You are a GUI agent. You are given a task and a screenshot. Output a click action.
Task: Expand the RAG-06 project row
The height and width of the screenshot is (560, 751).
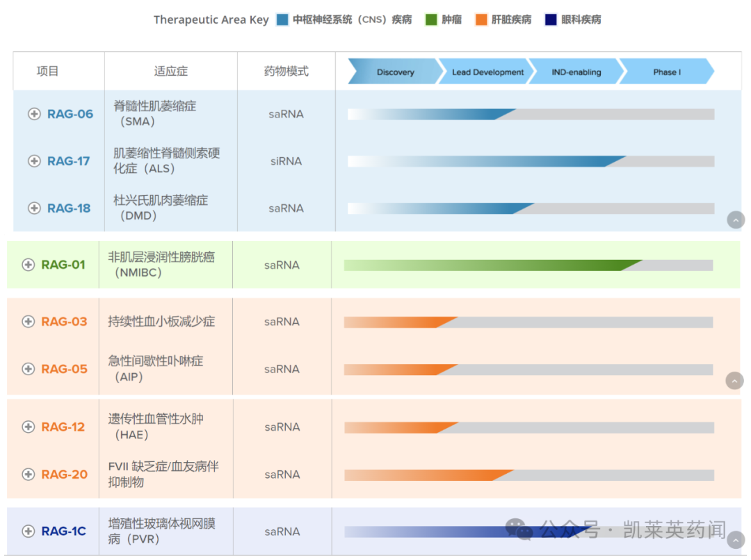[x=34, y=114]
